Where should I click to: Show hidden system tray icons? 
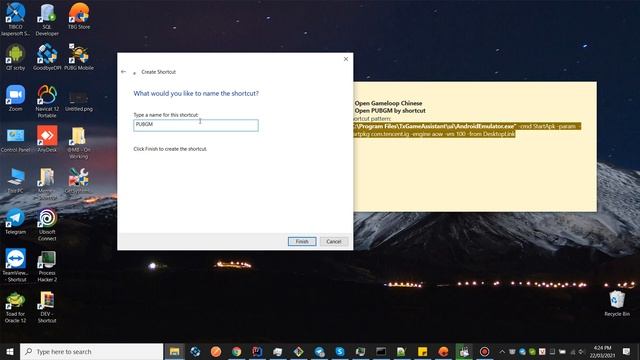click(502, 351)
